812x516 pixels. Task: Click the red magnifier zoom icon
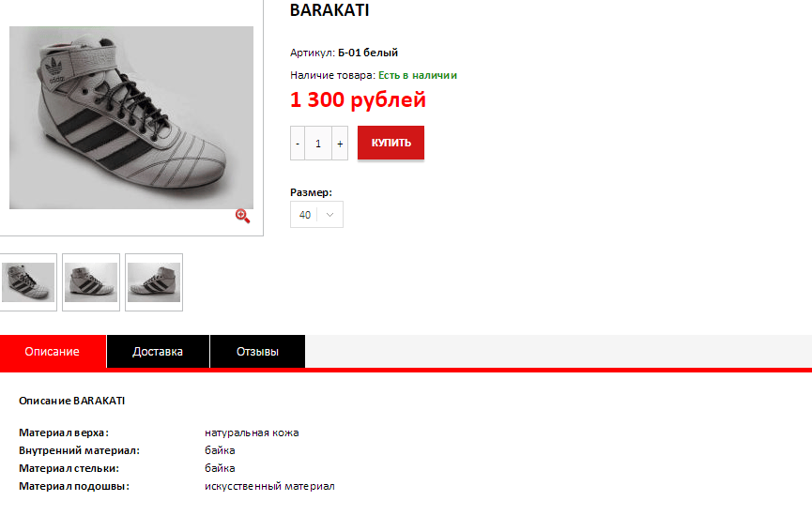coord(242,216)
